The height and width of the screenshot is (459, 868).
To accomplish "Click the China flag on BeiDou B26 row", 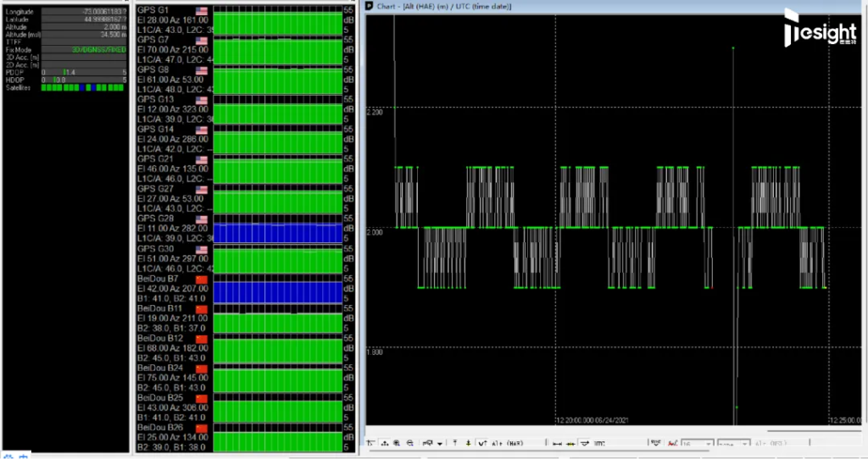I will tap(202, 429).
